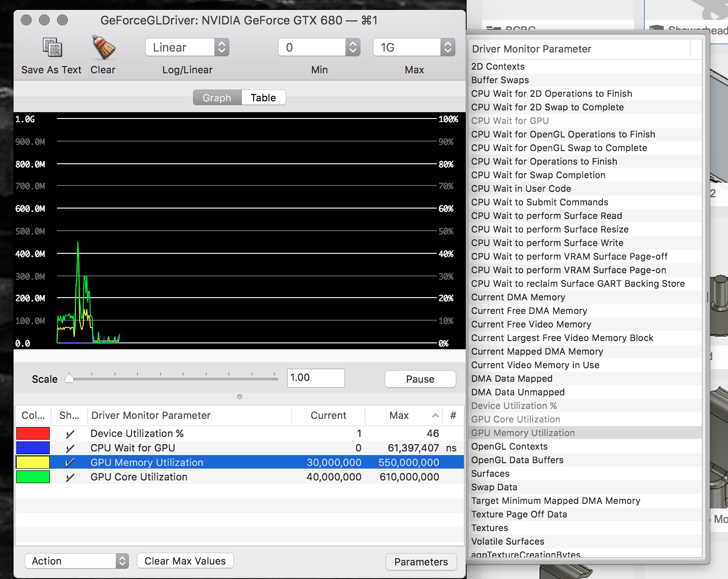Select GPU Memory Utilization in the parameter list
This screenshot has height=579, width=728.
tap(585, 433)
